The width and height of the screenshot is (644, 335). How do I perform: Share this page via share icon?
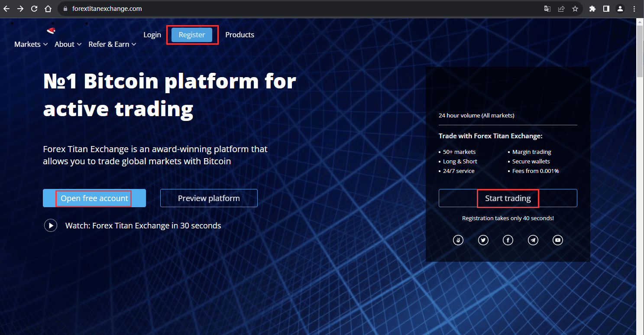pos(561,9)
